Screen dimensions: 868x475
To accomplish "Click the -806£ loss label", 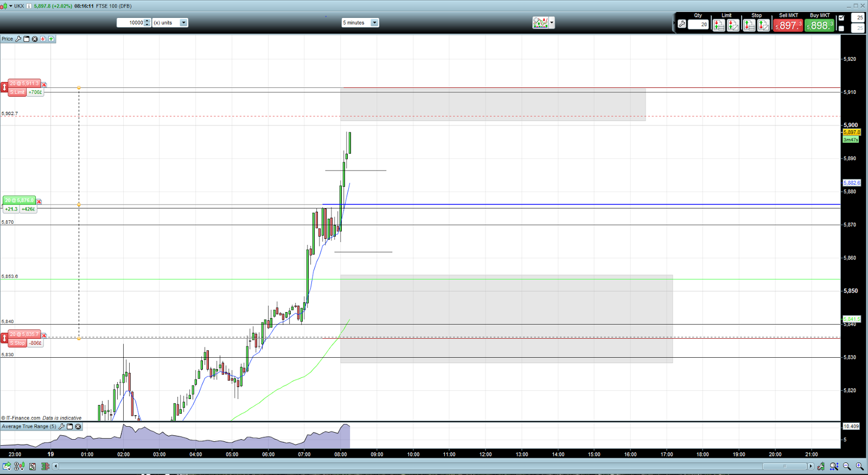I will 35,343.
